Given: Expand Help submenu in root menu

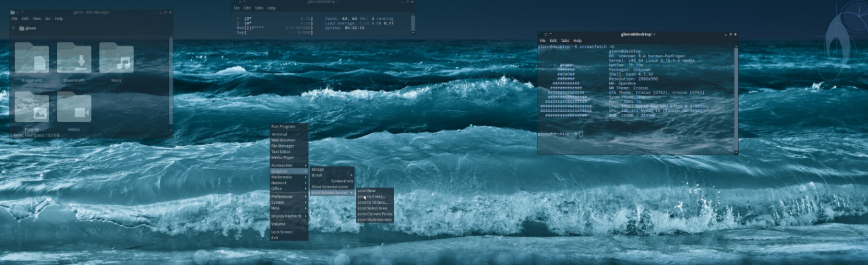Looking at the screenshot, I should (x=289, y=208).
